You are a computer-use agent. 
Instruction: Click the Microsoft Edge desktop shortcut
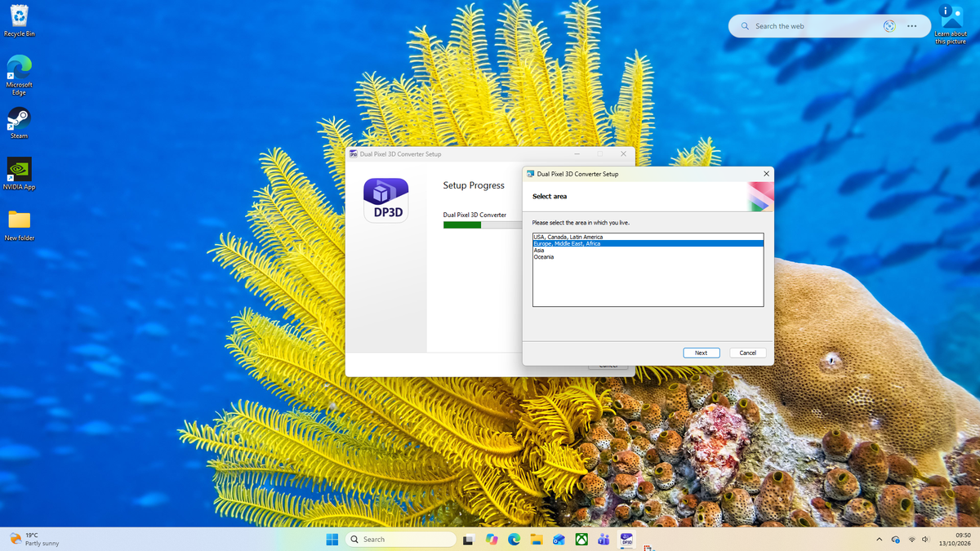(x=19, y=75)
